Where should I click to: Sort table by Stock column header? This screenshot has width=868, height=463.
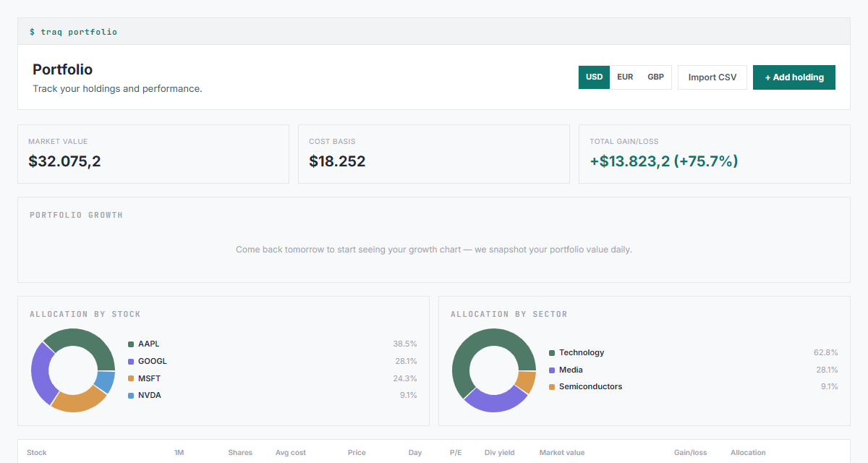point(37,453)
